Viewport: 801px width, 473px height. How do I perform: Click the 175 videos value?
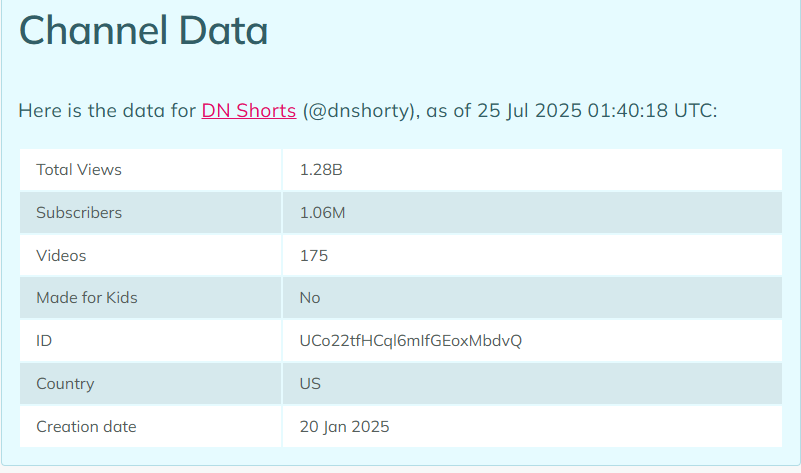(314, 255)
